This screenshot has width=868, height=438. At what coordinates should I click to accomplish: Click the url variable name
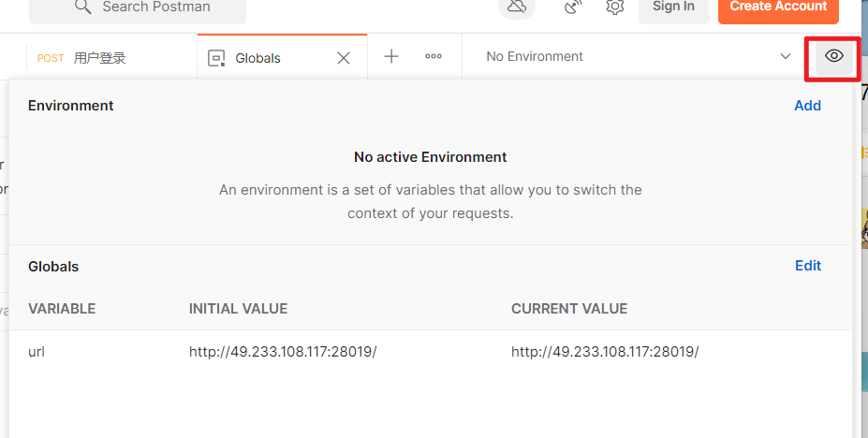pyautogui.click(x=37, y=352)
